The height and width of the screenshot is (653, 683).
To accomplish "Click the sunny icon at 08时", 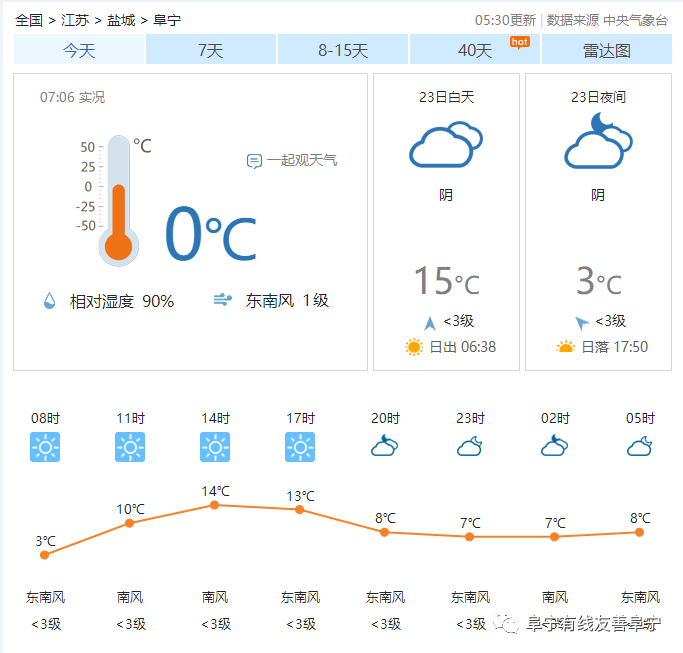I will pos(45,447).
